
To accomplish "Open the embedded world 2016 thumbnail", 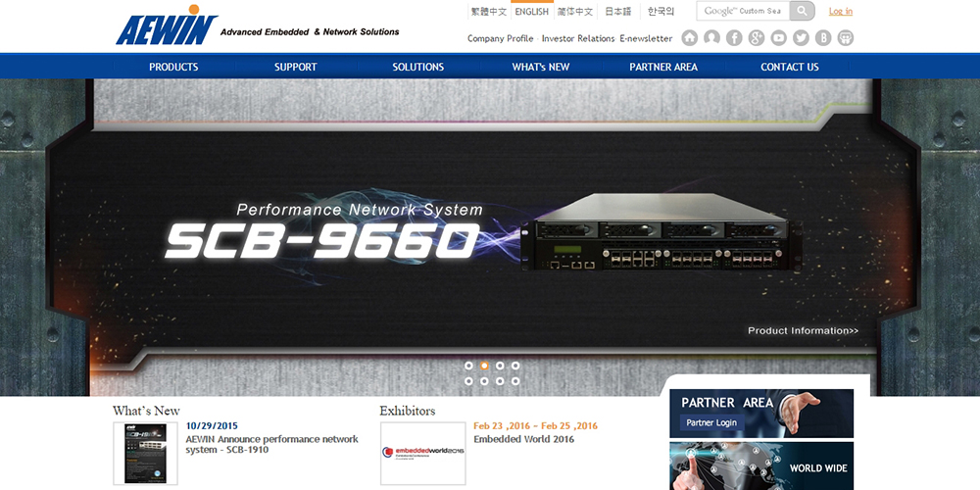I will (423, 453).
